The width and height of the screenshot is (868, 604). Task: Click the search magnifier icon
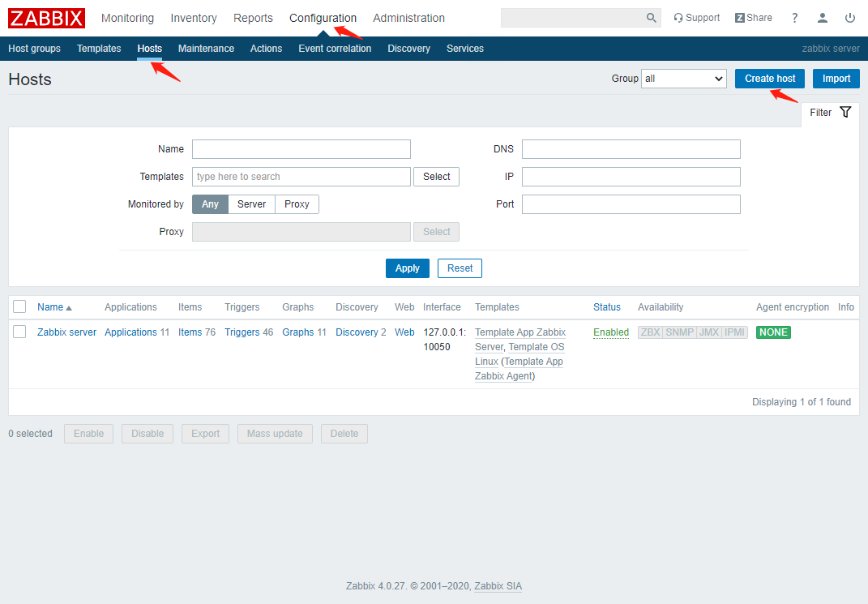[x=651, y=18]
